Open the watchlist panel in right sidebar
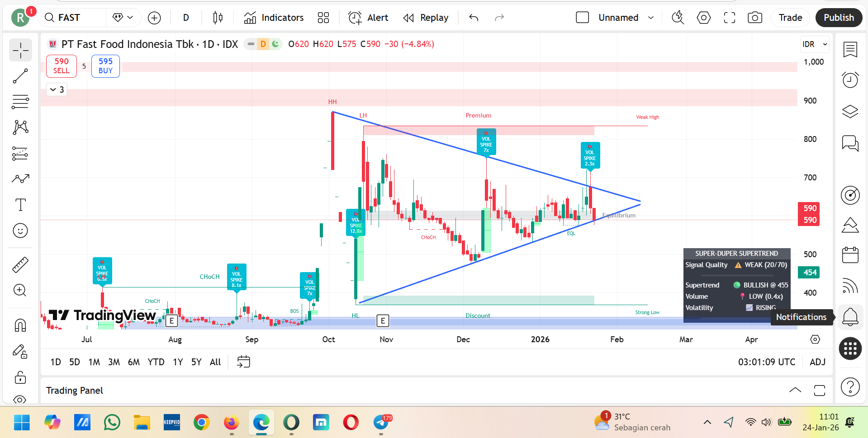This screenshot has width=868, height=438. point(850,49)
